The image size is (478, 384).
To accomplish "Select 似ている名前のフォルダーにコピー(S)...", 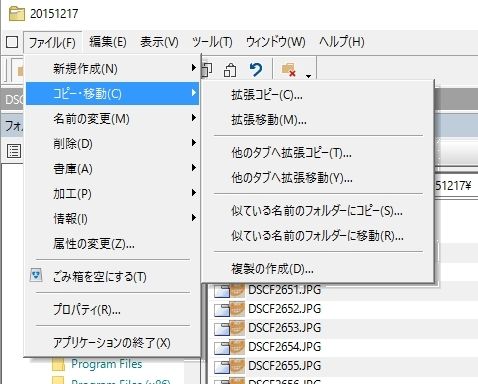I will tap(318, 211).
